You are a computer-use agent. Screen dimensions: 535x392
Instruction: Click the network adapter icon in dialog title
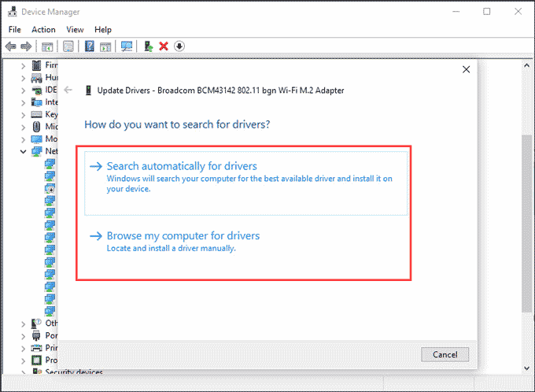[x=88, y=91]
